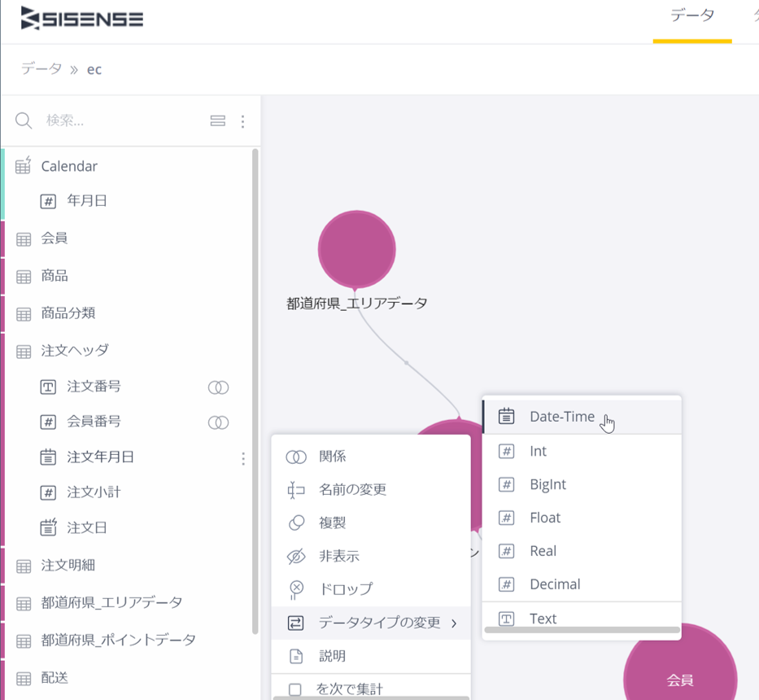Collapse the 注文ヘッダ table
Image resolution: width=759 pixels, height=700 pixels.
(75, 351)
